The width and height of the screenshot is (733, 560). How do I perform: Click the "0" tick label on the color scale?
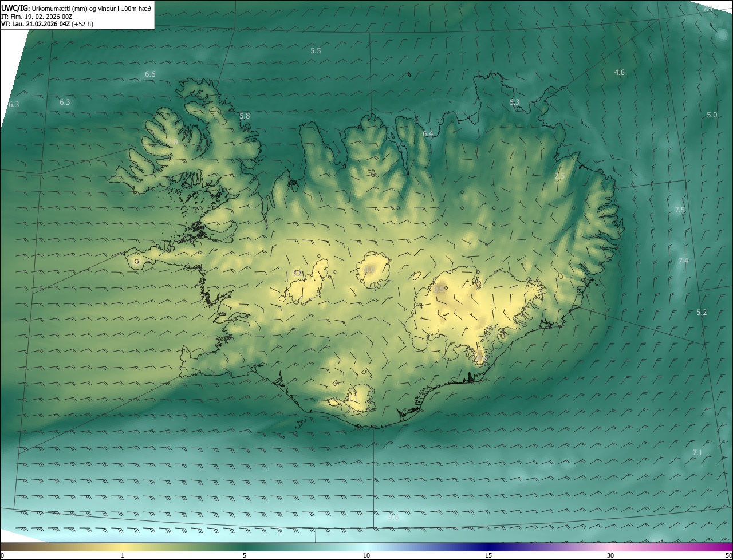click(x=2, y=555)
